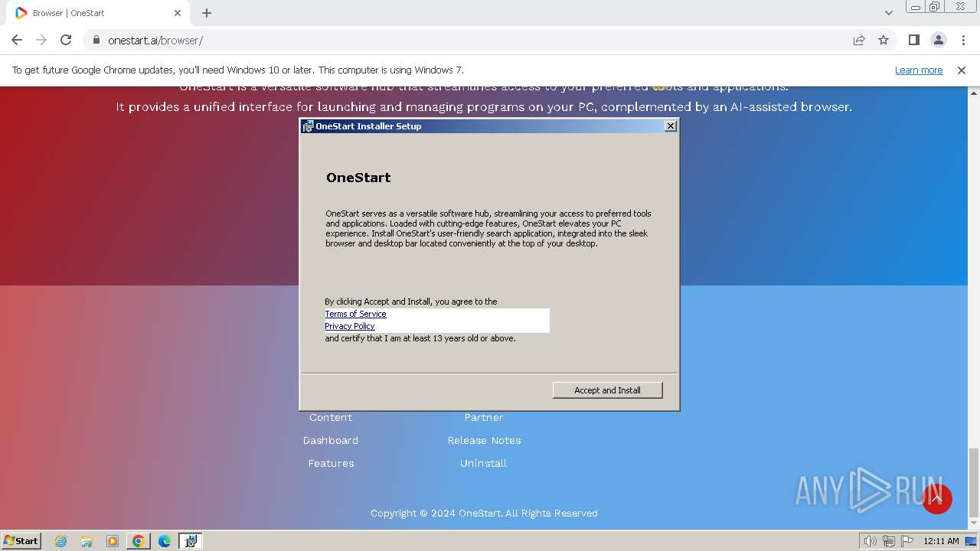Open site info via the lock icon
This screenshot has width=980, height=551.
click(96, 40)
